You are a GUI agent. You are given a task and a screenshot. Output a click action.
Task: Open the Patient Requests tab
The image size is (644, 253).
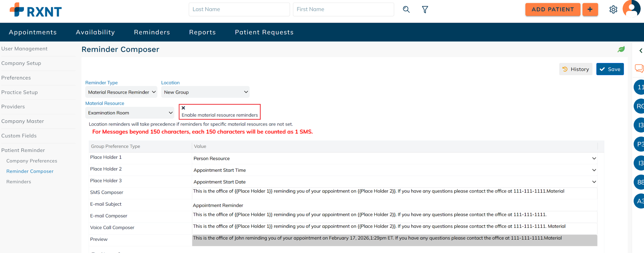coord(264,32)
